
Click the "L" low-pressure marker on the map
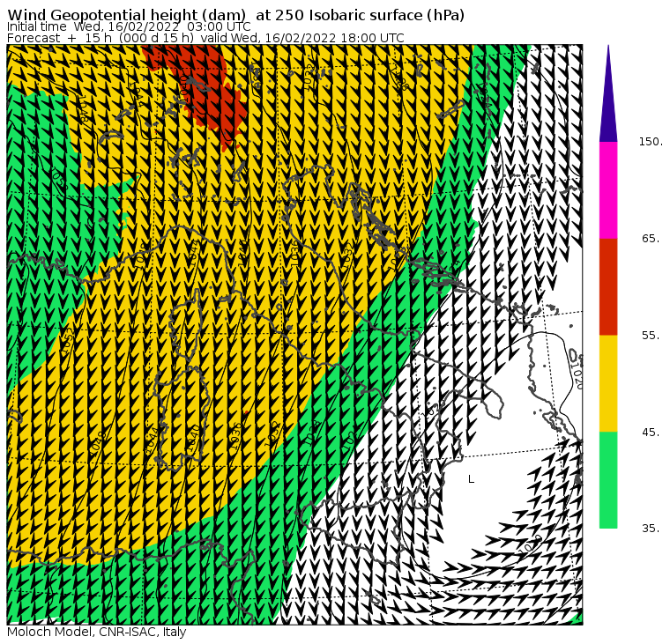pyautogui.click(x=471, y=479)
